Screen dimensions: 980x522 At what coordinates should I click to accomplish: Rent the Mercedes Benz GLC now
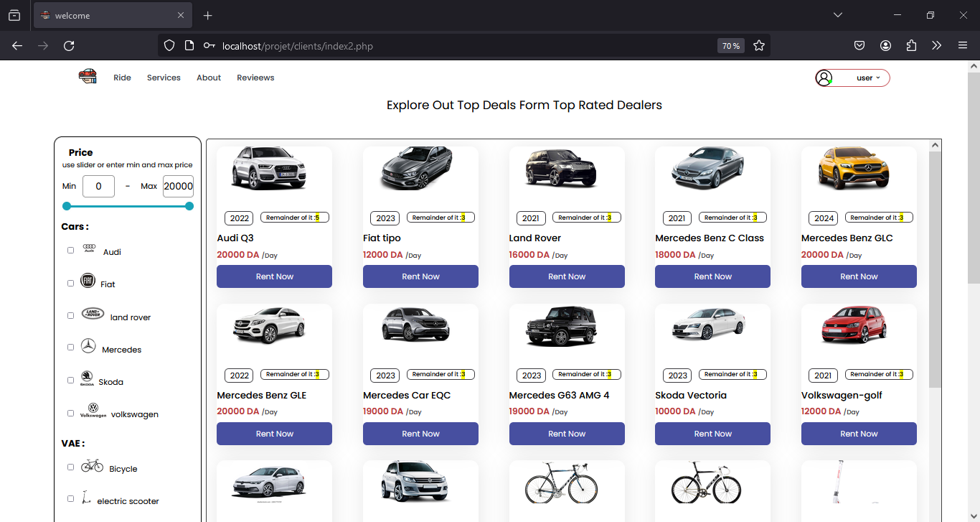[x=859, y=276]
